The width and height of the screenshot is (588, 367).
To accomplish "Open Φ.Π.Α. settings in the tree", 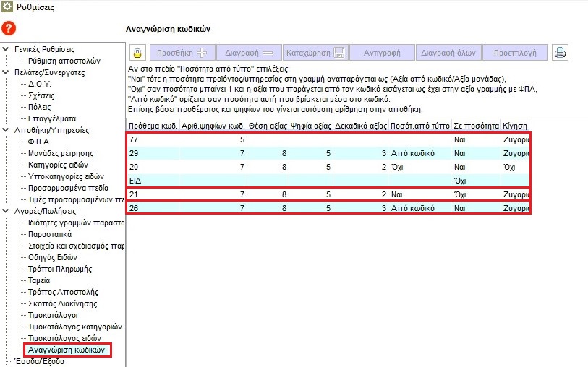I will pos(39,142).
